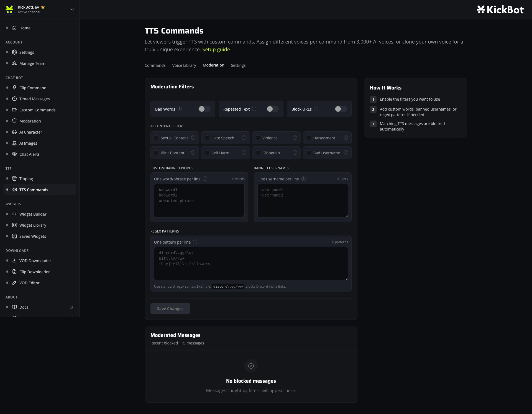Open Timed Messages in sidebar

(40, 99)
